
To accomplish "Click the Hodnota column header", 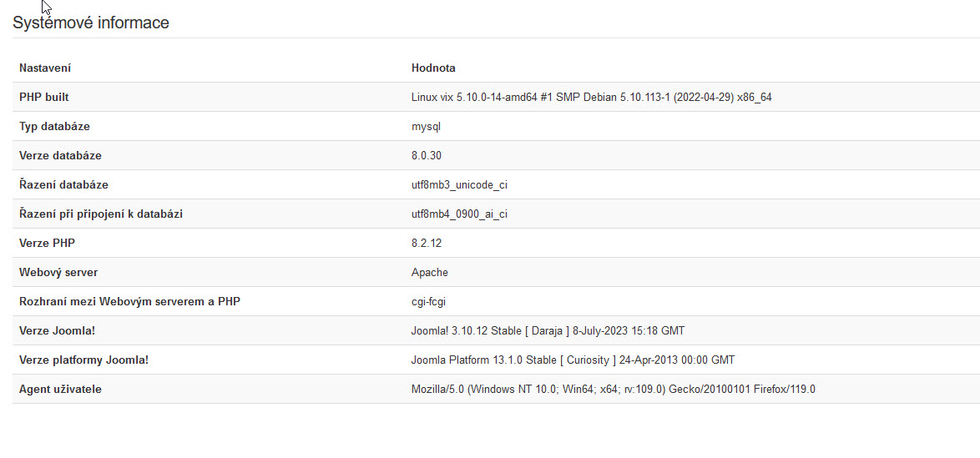I will point(433,68).
